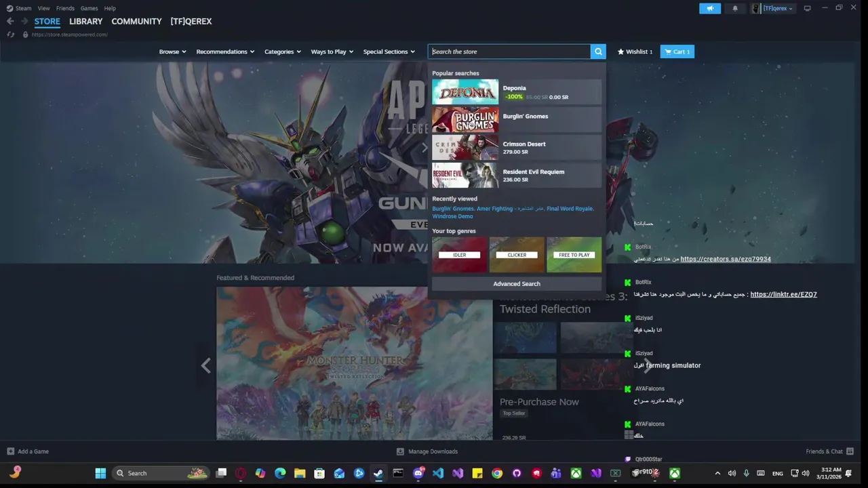This screenshot has height=488, width=868.
Task: Focus the Search the store field
Action: 509,52
